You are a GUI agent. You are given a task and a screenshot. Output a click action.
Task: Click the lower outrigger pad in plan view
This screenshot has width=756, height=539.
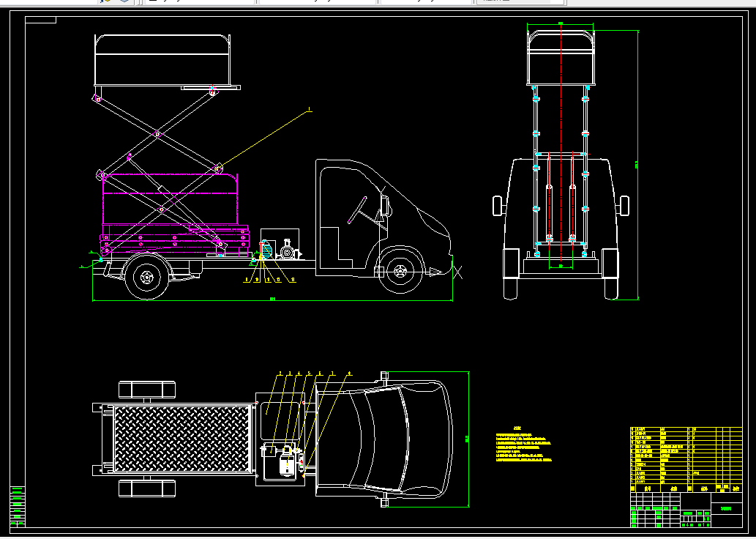tap(147, 488)
